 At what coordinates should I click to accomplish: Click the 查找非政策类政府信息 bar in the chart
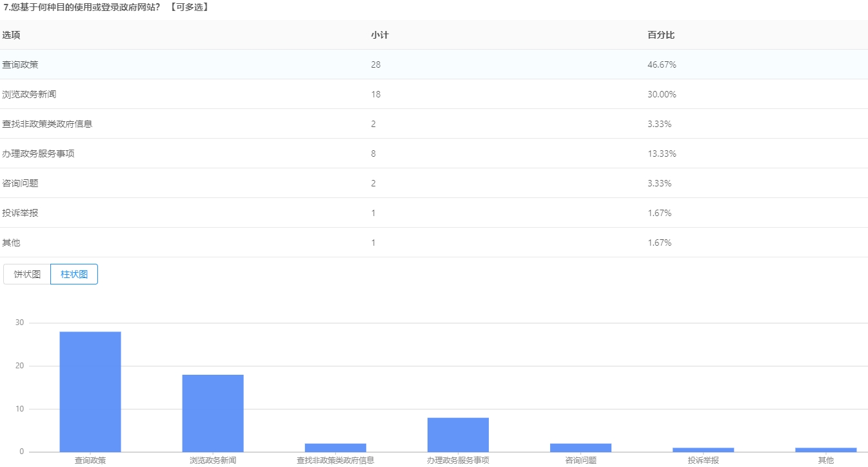335,448
